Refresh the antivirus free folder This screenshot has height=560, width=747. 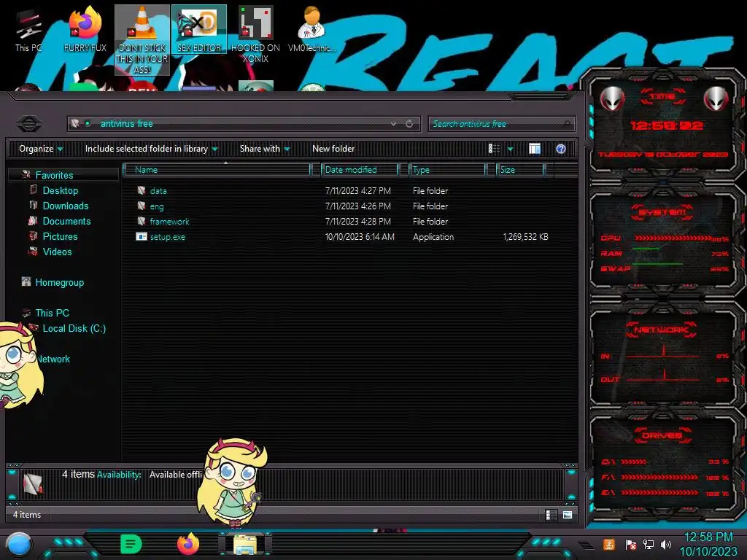pyautogui.click(x=409, y=124)
